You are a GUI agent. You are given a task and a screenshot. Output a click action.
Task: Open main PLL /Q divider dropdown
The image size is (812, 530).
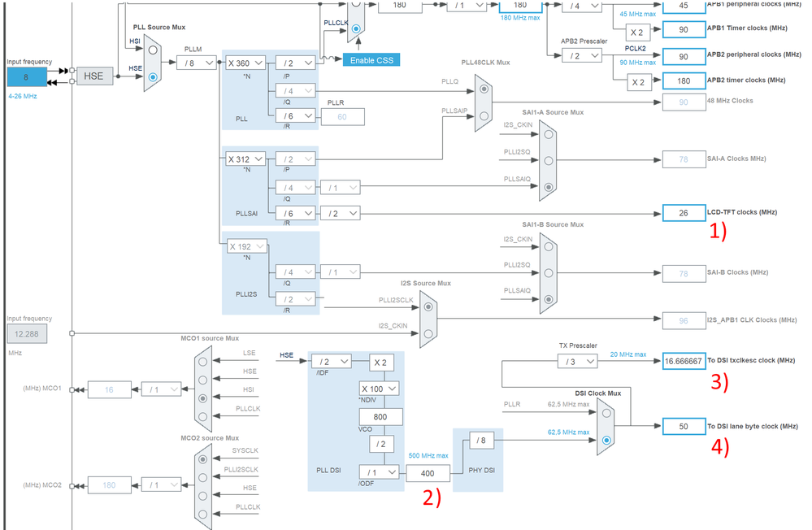tap(295, 91)
